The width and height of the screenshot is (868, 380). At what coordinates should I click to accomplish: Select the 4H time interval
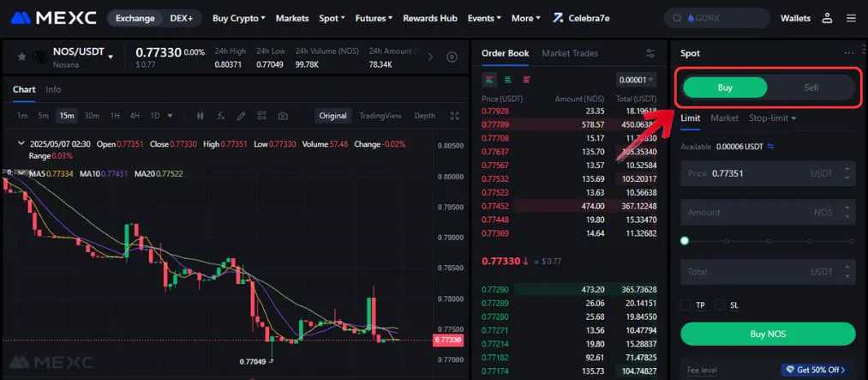(x=135, y=116)
